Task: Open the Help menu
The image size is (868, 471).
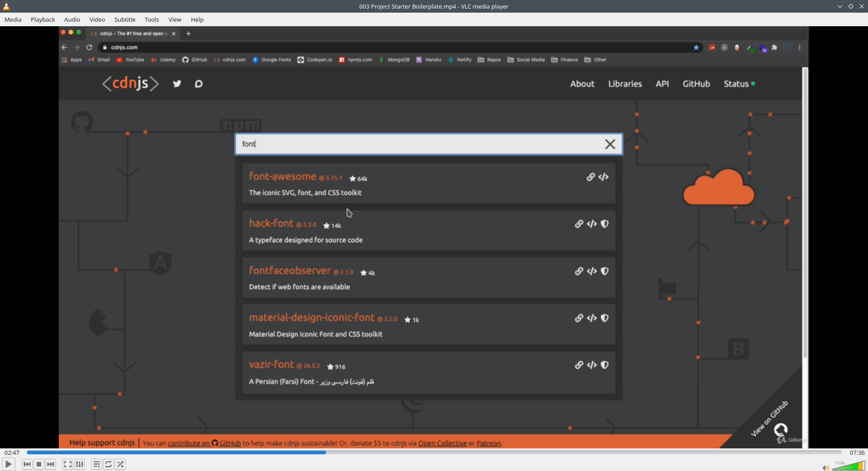Action: point(197,19)
